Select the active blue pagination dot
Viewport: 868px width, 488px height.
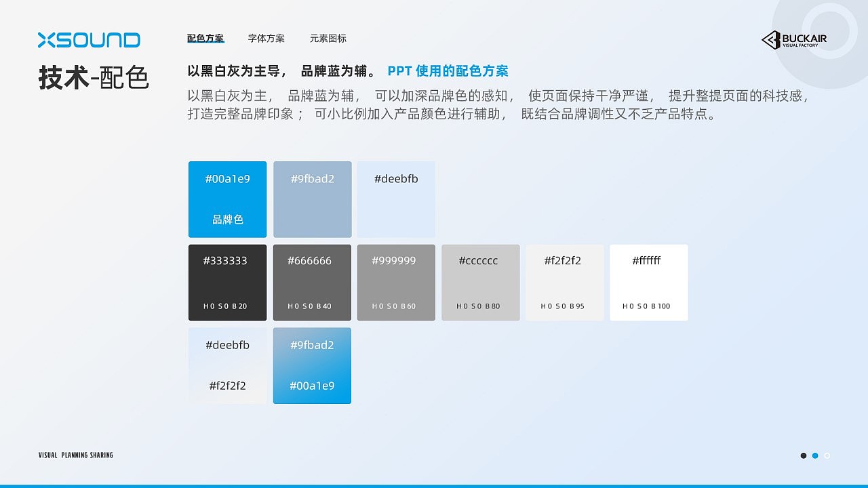(815, 455)
